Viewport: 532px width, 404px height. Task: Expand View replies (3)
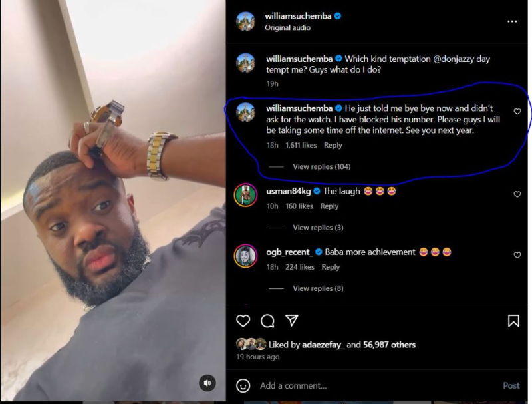point(318,228)
